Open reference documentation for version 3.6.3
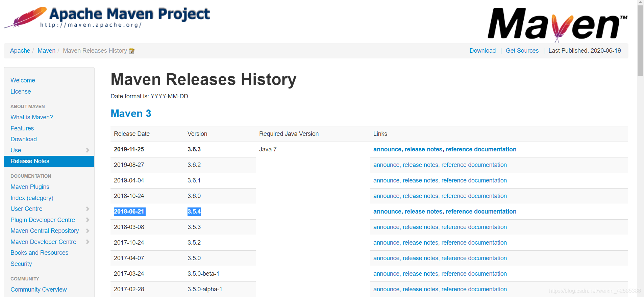Screen dimensions: 644x297 pos(481,149)
